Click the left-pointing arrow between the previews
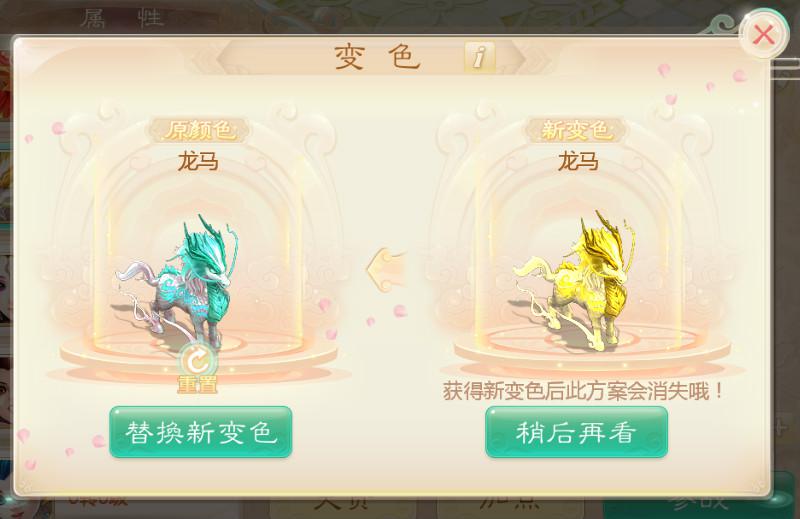This screenshot has height=519, width=800. (386, 269)
